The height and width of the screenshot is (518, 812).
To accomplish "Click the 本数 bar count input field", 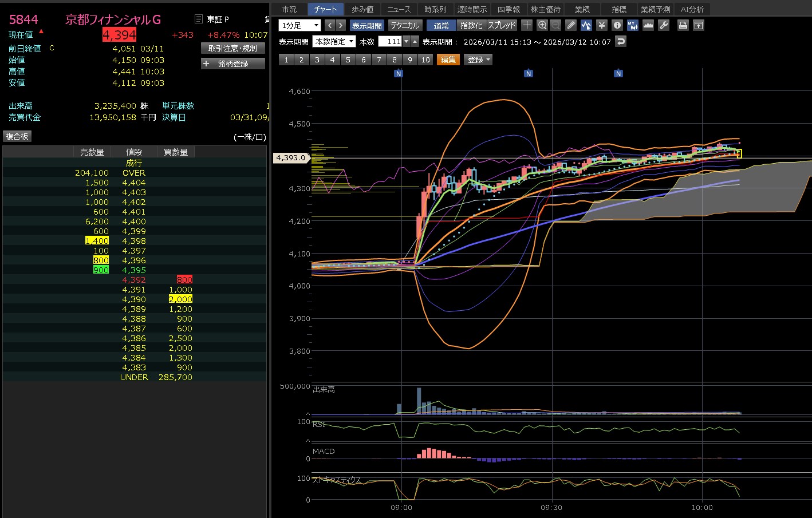I will coord(391,41).
